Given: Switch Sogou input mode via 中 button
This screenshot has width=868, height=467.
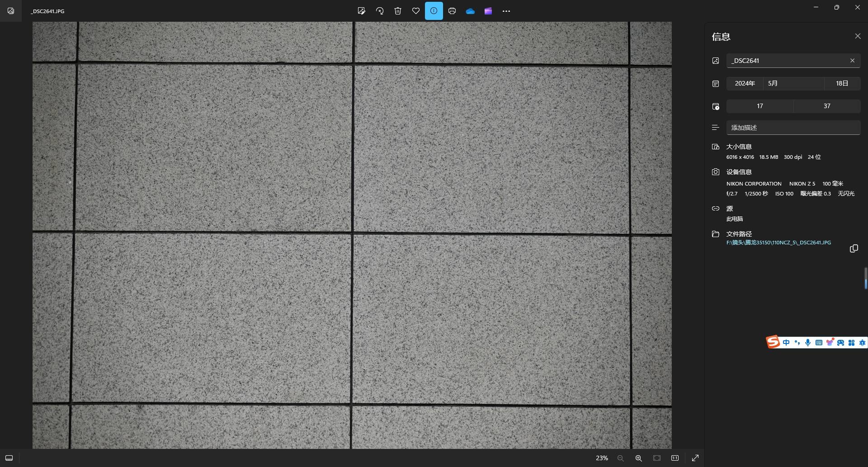Looking at the screenshot, I should (x=786, y=343).
